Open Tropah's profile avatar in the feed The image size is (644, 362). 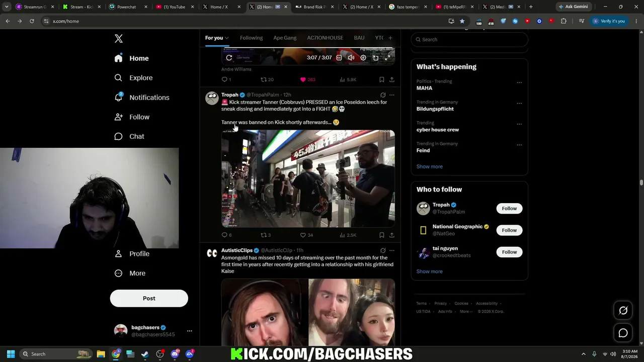(x=212, y=98)
